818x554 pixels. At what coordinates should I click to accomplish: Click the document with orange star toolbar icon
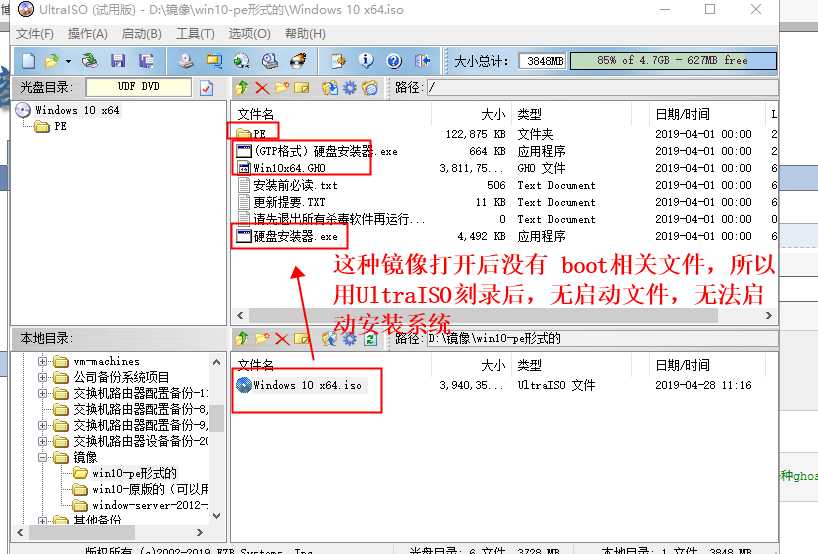tap(339, 61)
